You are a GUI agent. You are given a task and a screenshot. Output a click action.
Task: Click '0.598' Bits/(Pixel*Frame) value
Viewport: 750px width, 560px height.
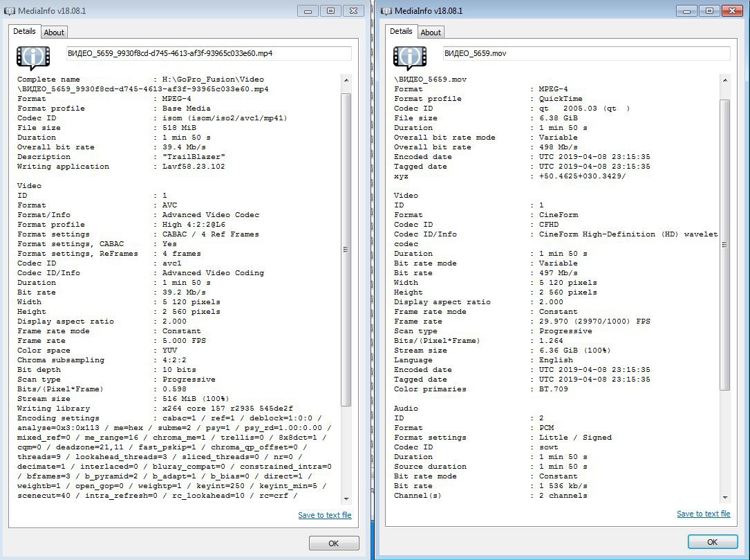tap(174, 389)
